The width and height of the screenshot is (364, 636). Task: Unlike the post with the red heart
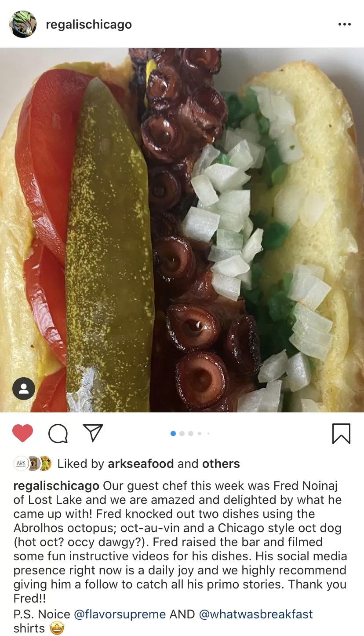click(22, 433)
